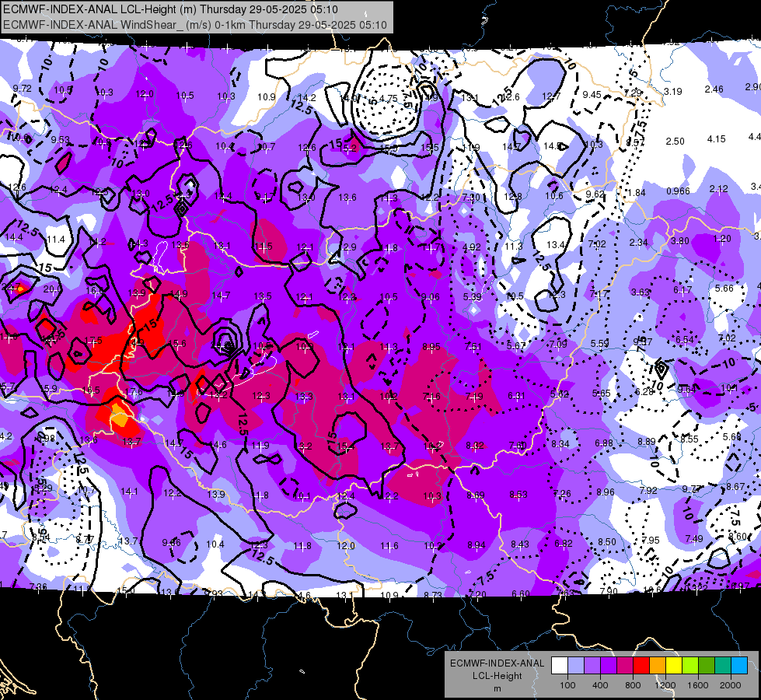The height and width of the screenshot is (700, 761).
Task: Click the map value 8.43
Action: pyautogui.click(x=520, y=544)
